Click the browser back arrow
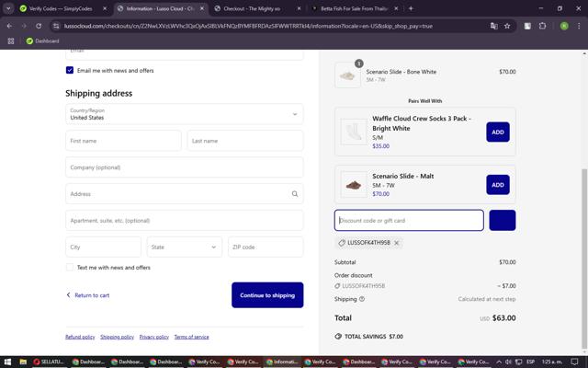Viewport: 588px width, 368px height. point(9,26)
